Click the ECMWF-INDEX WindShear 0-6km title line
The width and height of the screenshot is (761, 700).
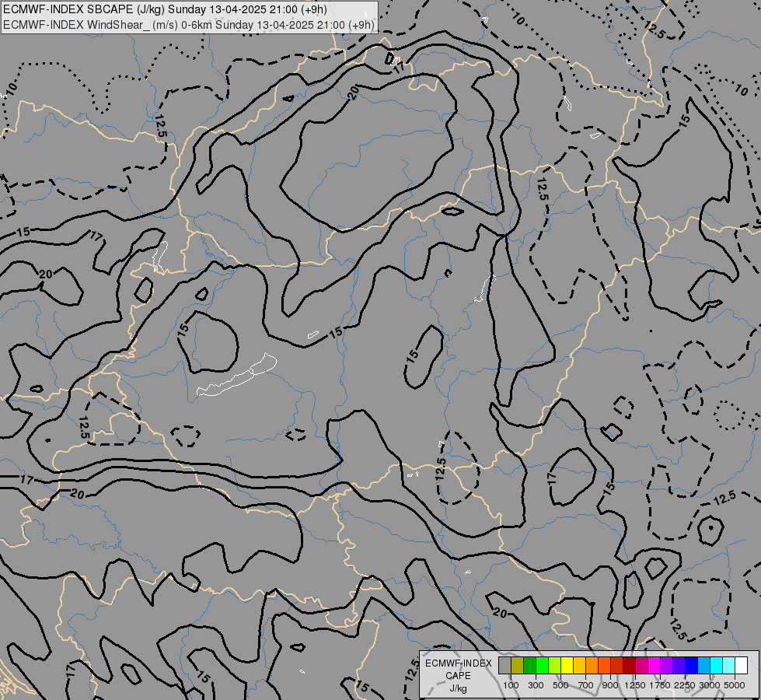click(189, 25)
